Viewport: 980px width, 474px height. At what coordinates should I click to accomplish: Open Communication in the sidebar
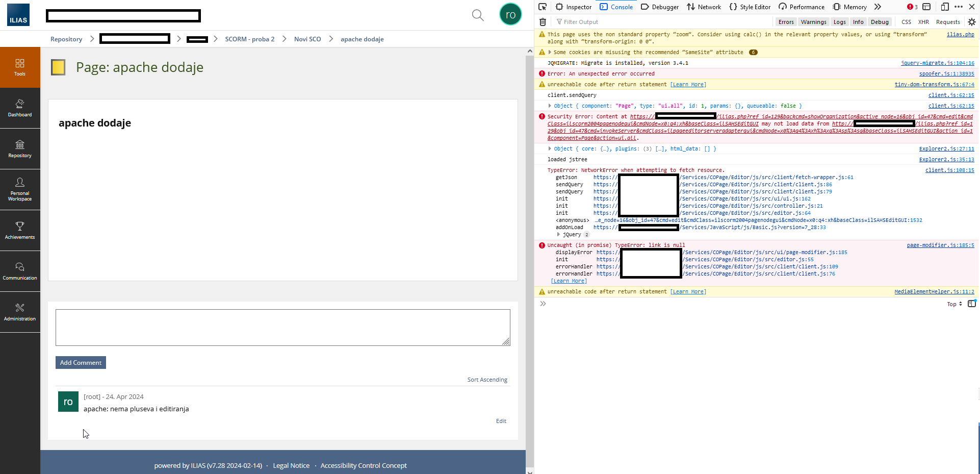pos(20,270)
